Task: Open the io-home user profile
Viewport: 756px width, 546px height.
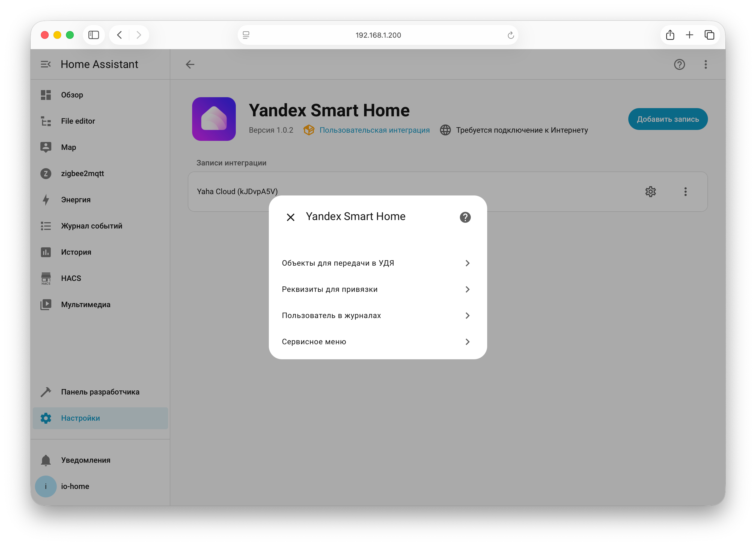Action: coord(46,486)
